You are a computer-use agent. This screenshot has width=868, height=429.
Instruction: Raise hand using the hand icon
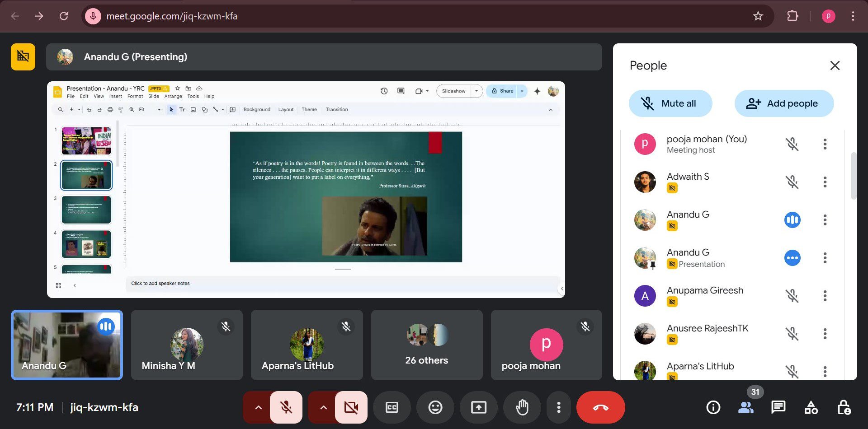point(522,407)
